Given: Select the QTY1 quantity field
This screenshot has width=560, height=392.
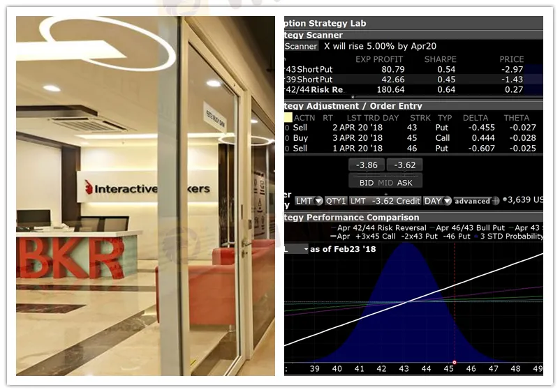Looking at the screenshot, I should click(x=336, y=201).
